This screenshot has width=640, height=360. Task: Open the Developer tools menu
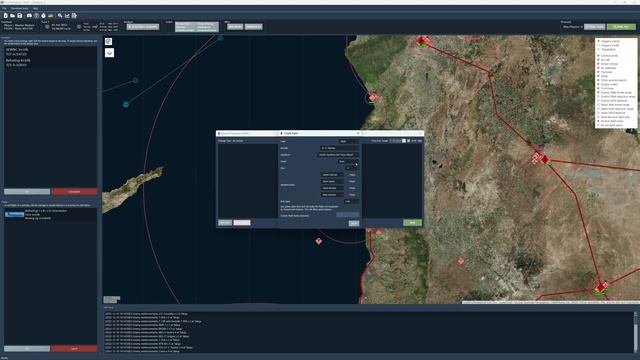19,8
